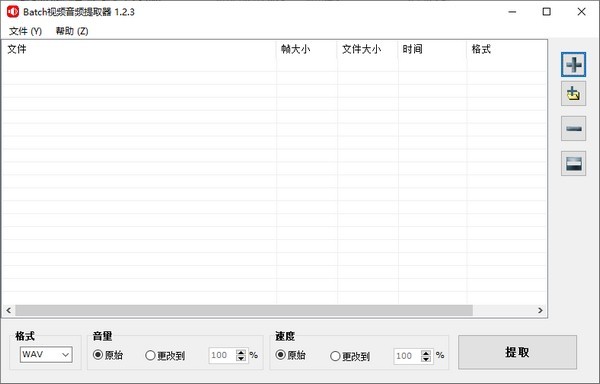This screenshot has width=600, height=384.
Task: Minimize the Batch extractor window
Action: click(512, 12)
